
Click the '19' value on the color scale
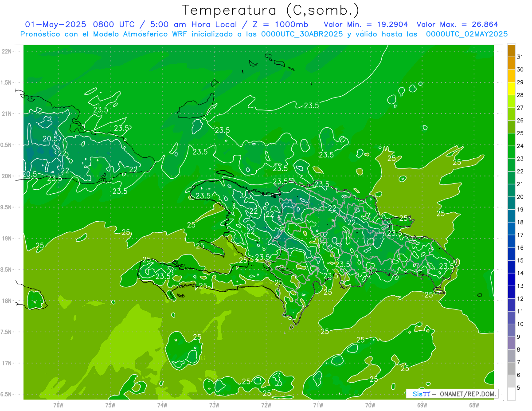click(x=520, y=209)
